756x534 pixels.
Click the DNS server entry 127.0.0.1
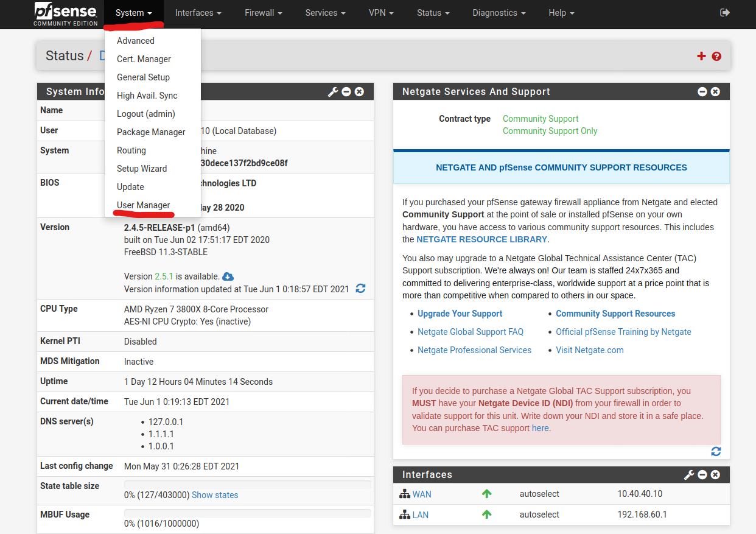click(x=166, y=422)
